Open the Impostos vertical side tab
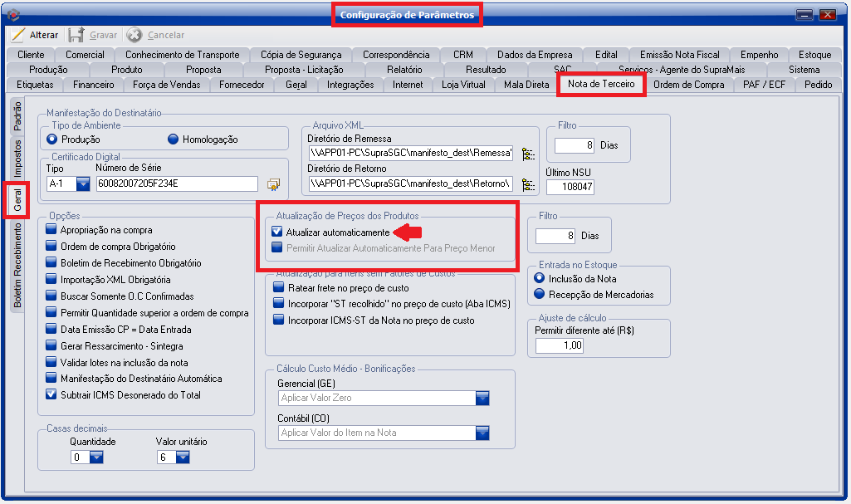The width and height of the screenshot is (851, 504). [x=17, y=159]
